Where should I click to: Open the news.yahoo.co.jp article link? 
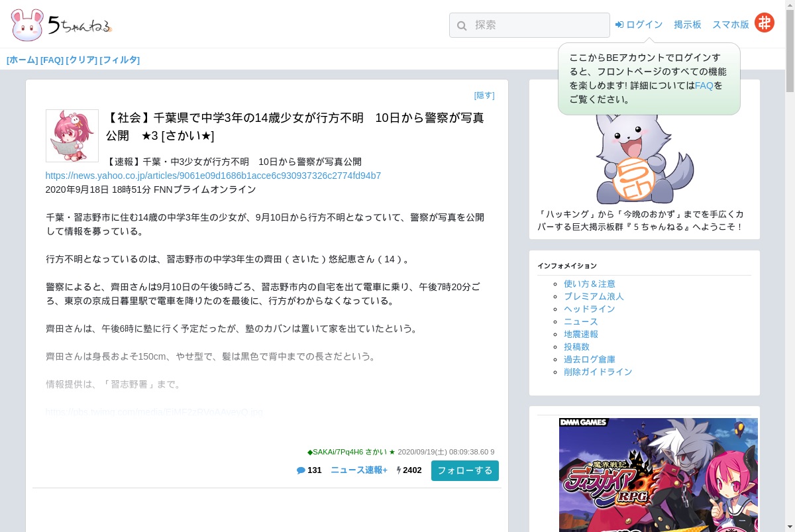[x=213, y=176]
